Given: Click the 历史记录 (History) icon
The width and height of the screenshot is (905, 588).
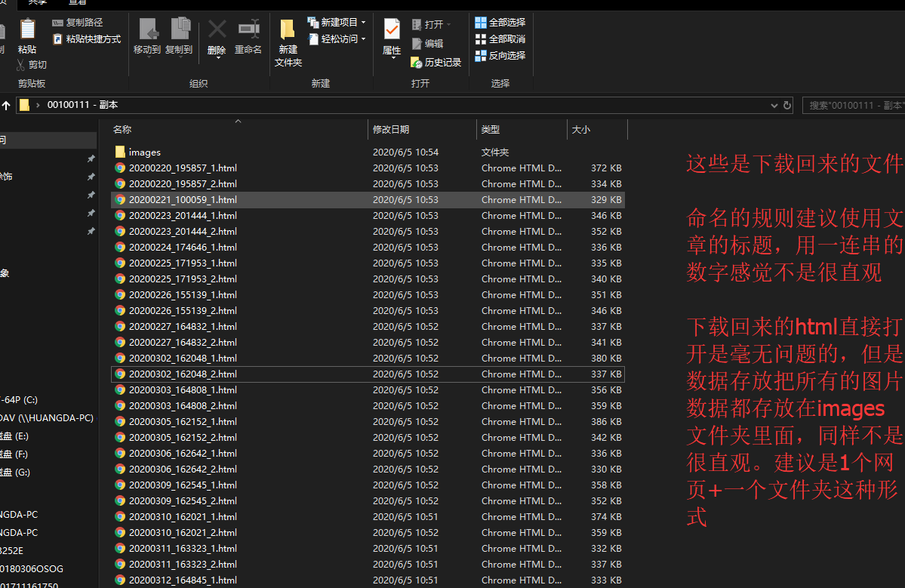Looking at the screenshot, I should tap(436, 63).
